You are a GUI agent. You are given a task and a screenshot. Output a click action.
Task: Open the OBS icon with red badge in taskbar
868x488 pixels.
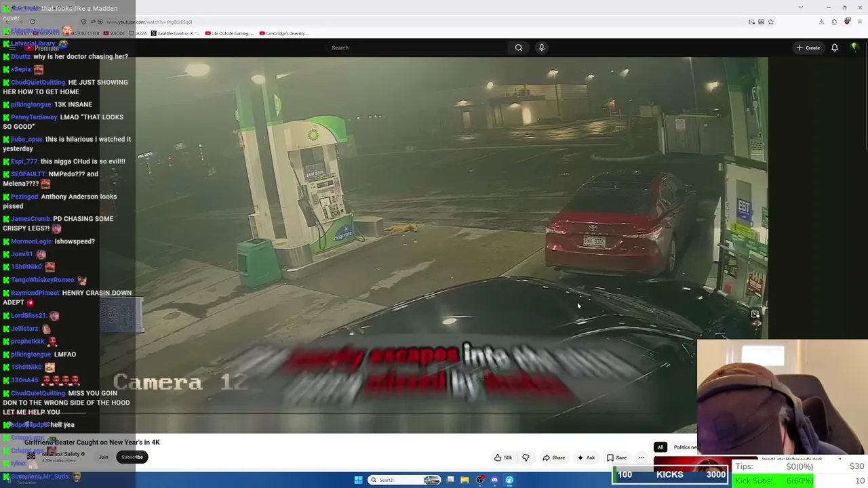pos(480,480)
